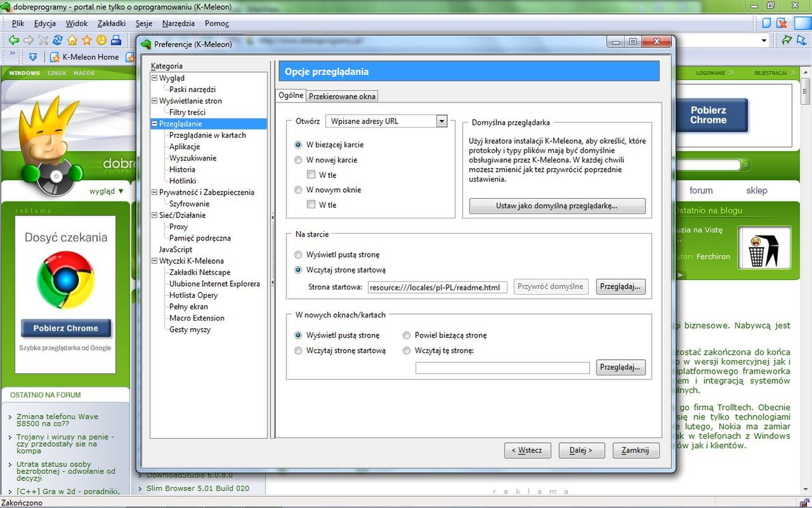
Task: Open the 'Wpisane adresy URL' dropdown
Action: click(x=386, y=121)
